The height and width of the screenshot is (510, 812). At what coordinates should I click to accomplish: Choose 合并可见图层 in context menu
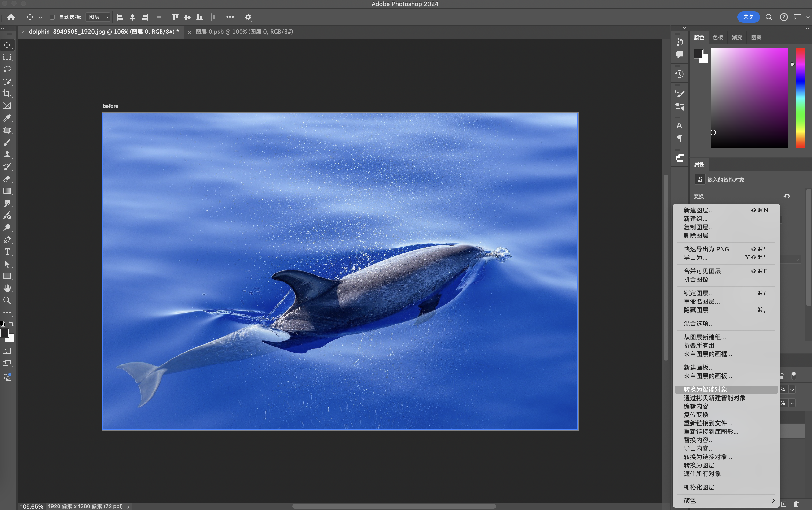click(726, 271)
